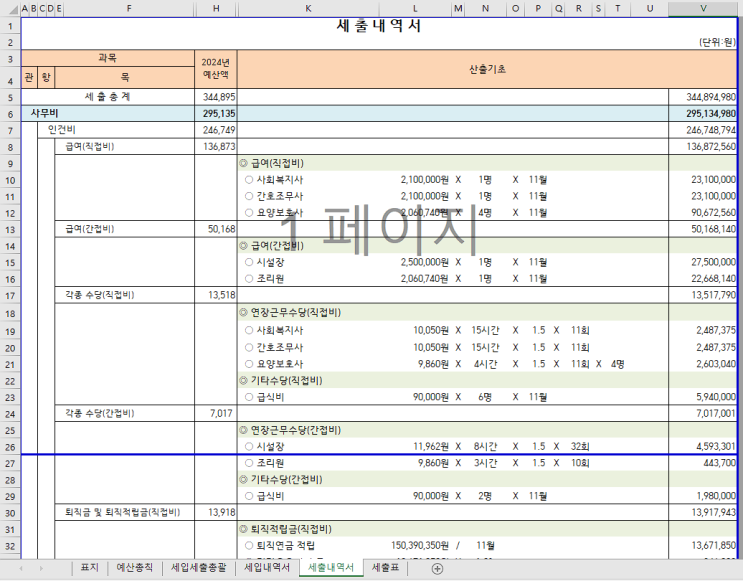Click the 각종 수당(직접비) cell
Screen dimensions: 743x581
tap(125, 295)
